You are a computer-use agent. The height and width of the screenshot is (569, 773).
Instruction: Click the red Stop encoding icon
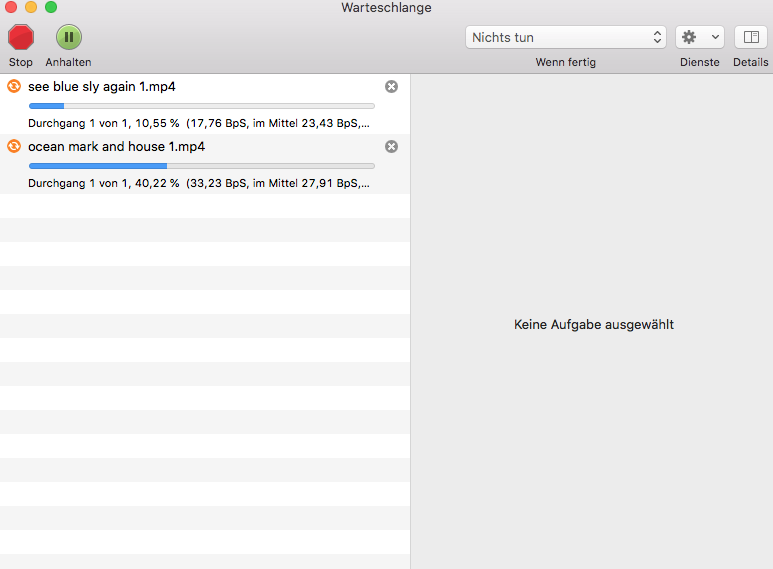[20, 37]
